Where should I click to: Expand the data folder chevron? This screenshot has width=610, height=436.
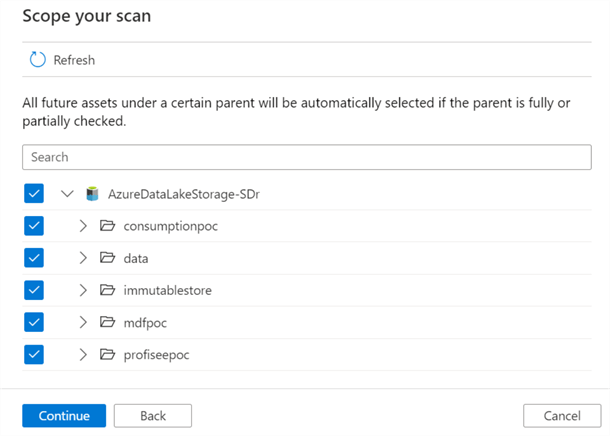(84, 258)
